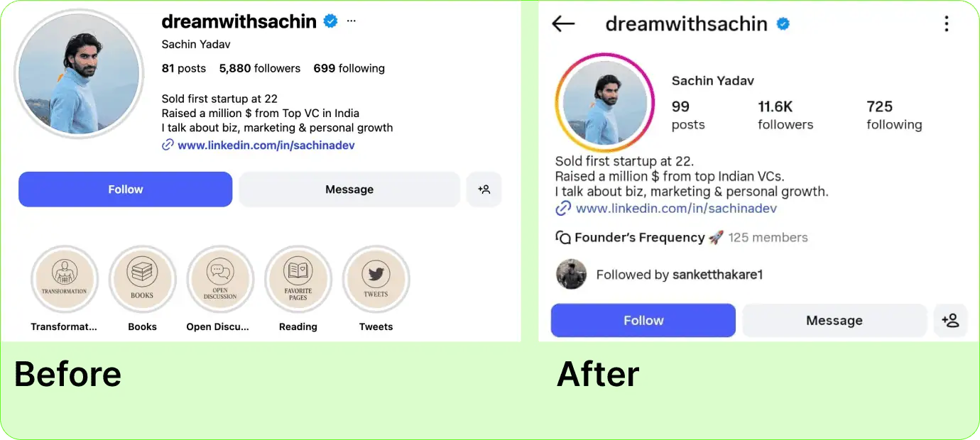Click the Follow button in After profile
The image size is (980, 440).
pyautogui.click(x=643, y=321)
